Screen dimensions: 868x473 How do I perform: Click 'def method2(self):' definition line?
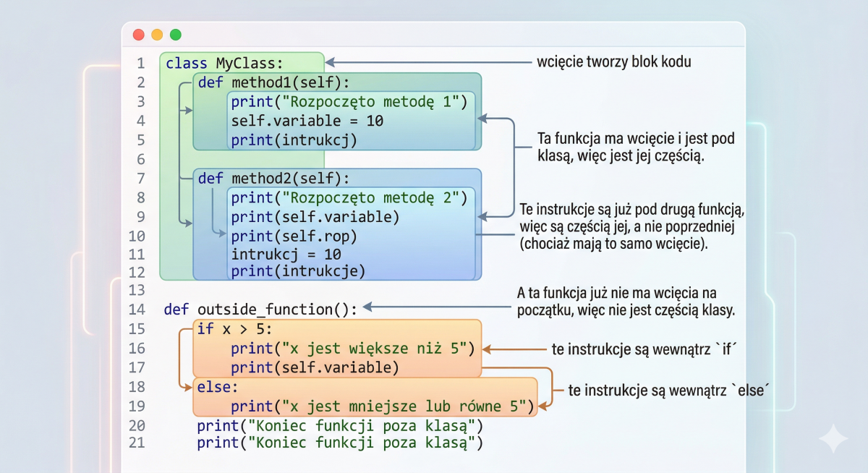[273, 178]
